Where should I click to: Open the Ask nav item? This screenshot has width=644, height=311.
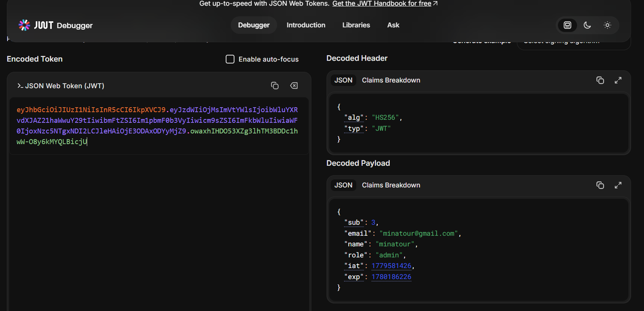point(393,25)
